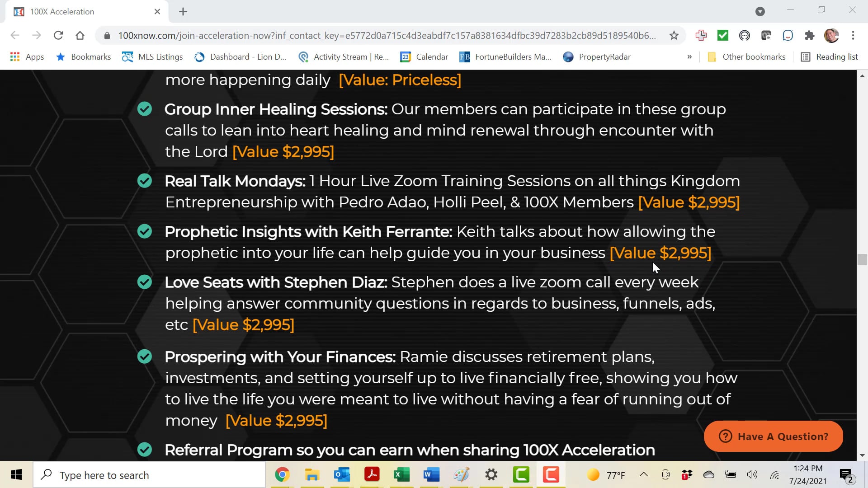Open Chrome's three-dot menu
Image resolution: width=868 pixels, height=488 pixels.
click(854, 35)
